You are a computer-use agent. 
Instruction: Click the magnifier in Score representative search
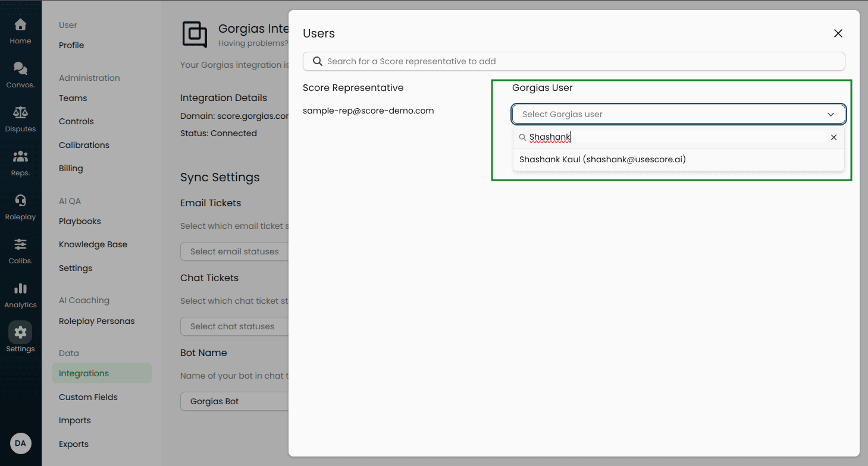[318, 61]
